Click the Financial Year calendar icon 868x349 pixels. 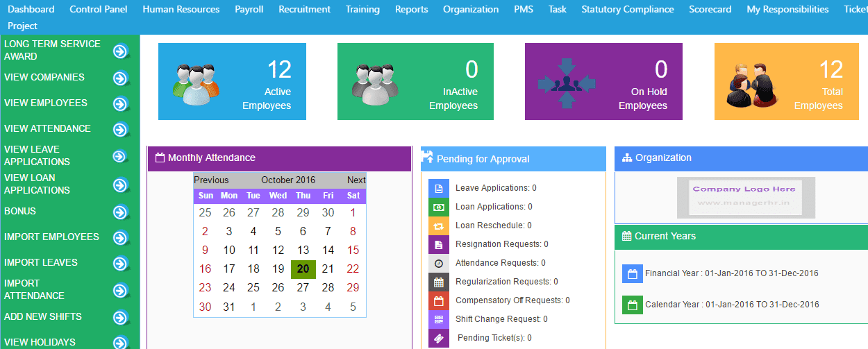pos(632,273)
